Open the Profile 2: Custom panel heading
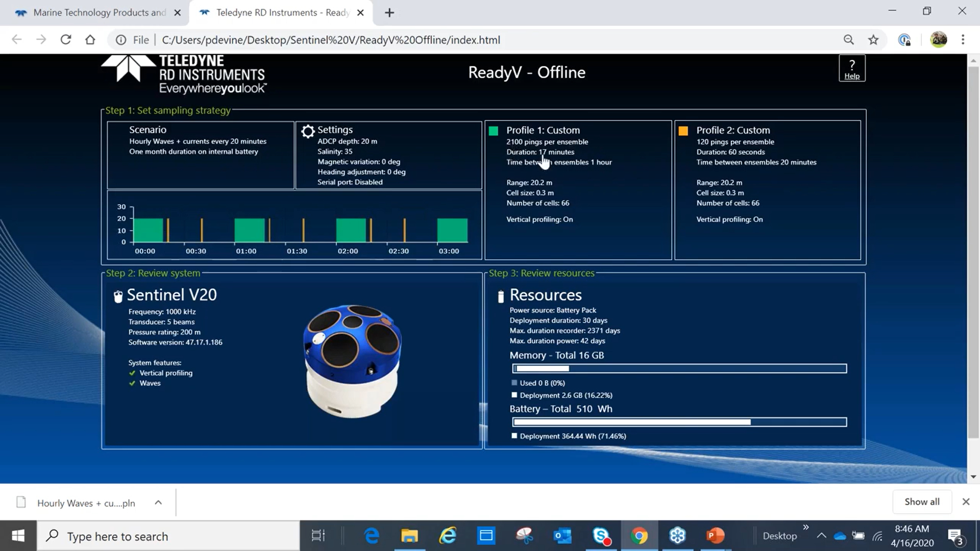 (x=733, y=130)
